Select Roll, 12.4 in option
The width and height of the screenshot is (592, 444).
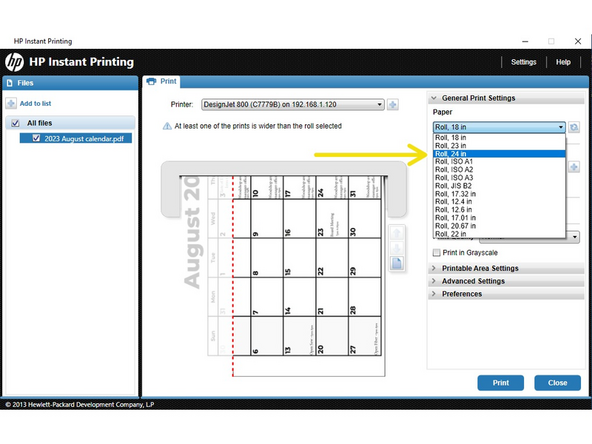(499, 202)
